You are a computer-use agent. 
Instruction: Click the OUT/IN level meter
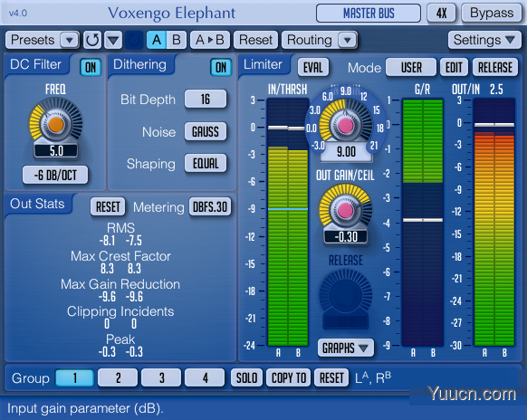pyautogui.click(x=494, y=222)
